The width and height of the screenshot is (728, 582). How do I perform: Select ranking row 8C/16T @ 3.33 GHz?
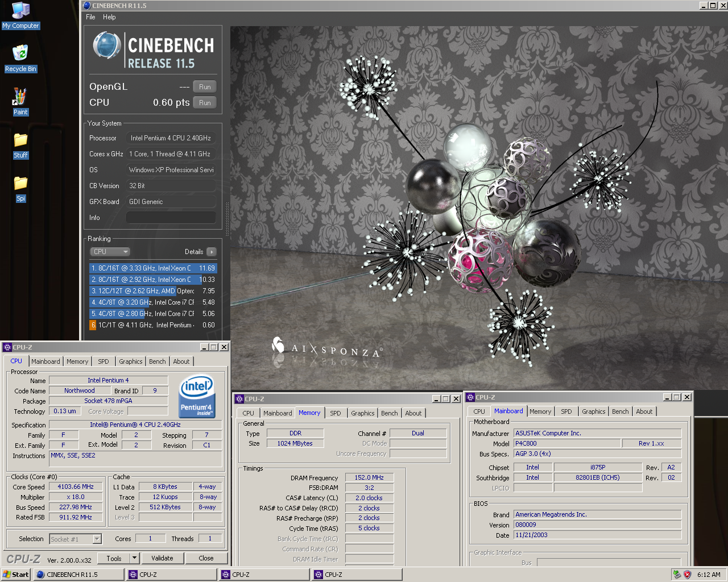[x=153, y=268]
